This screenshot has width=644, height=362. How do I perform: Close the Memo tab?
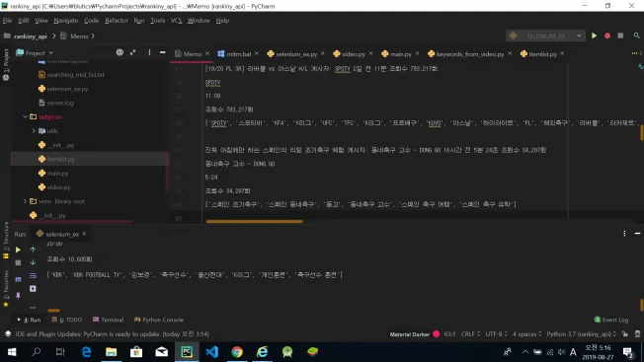click(x=207, y=53)
